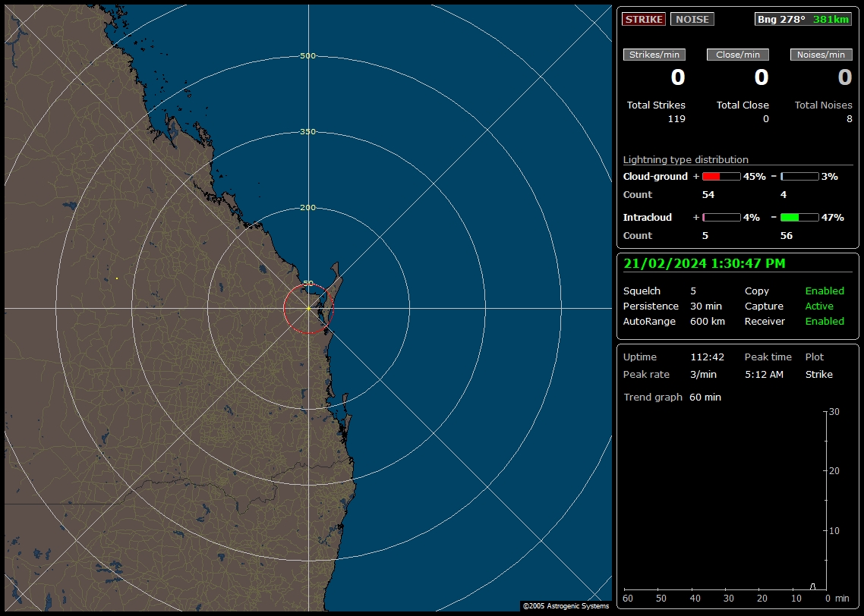The height and width of the screenshot is (616, 864).
Task: Click the cloud-ground positive Count 54
Action: pyautogui.click(x=708, y=195)
